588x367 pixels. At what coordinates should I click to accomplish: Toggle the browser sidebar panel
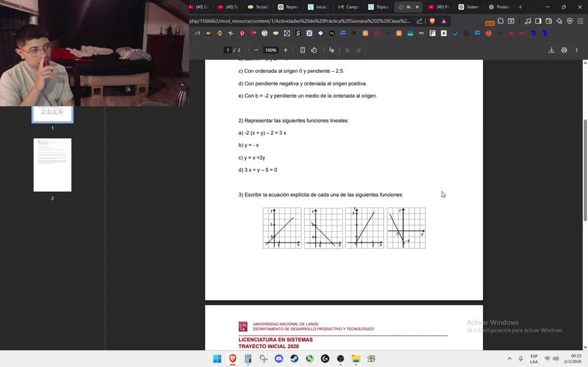point(538,21)
